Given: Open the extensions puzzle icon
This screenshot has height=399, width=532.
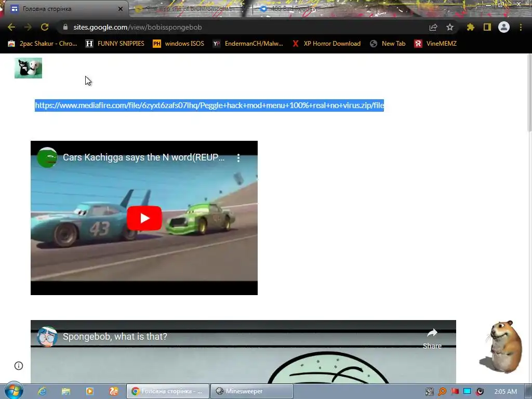Looking at the screenshot, I should (470, 27).
